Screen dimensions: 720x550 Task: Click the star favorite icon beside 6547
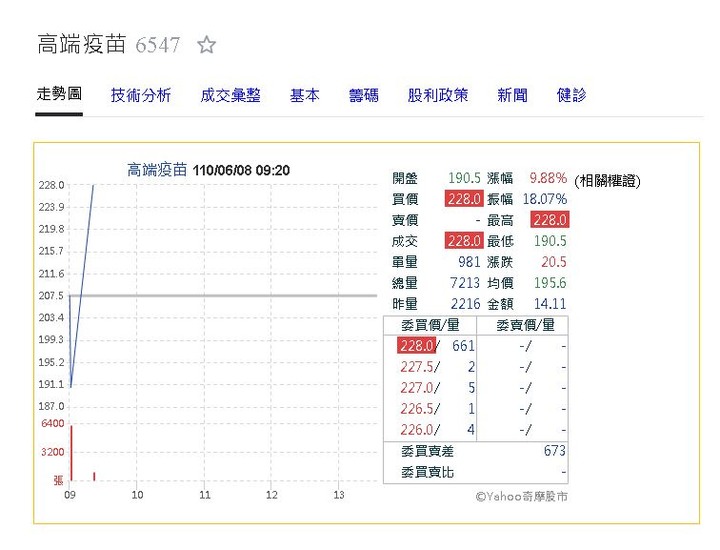pyautogui.click(x=206, y=45)
